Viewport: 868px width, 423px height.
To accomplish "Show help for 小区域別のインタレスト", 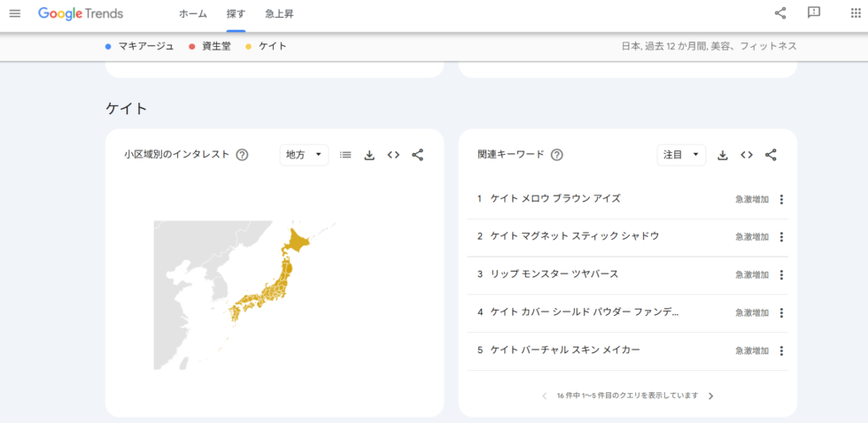I will (242, 155).
